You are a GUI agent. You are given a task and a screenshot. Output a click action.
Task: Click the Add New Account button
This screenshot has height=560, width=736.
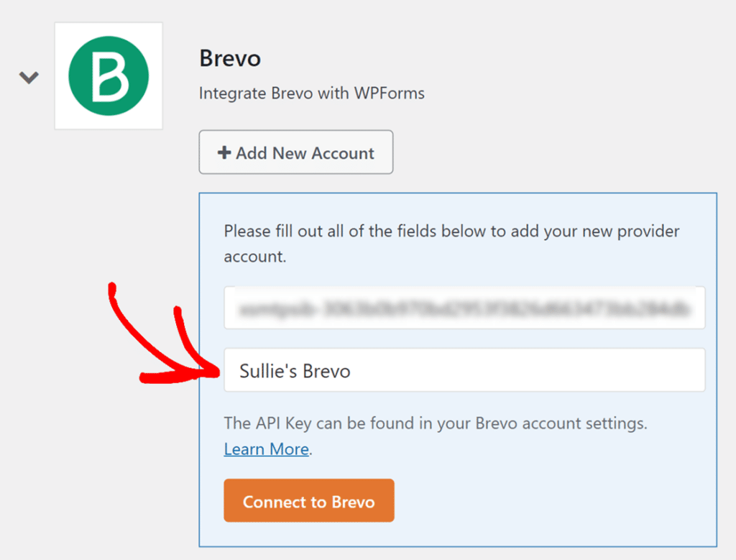coord(295,152)
